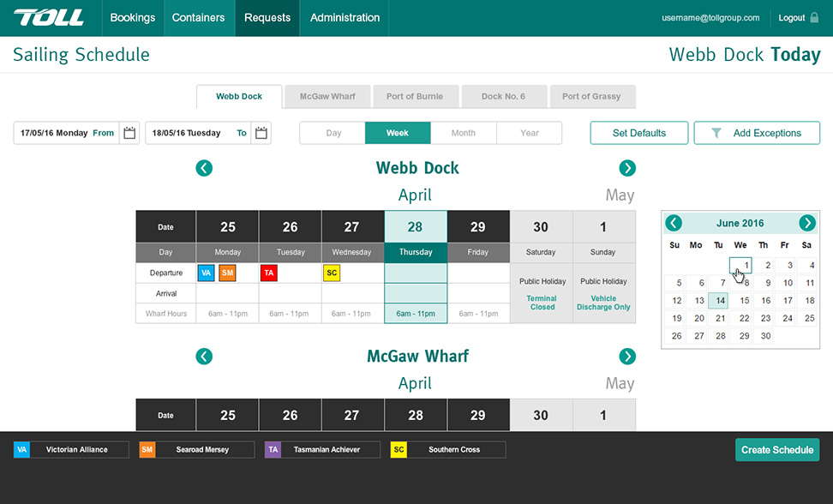Switch to the Port of Burnie tab
The width and height of the screenshot is (833, 504).
(416, 96)
